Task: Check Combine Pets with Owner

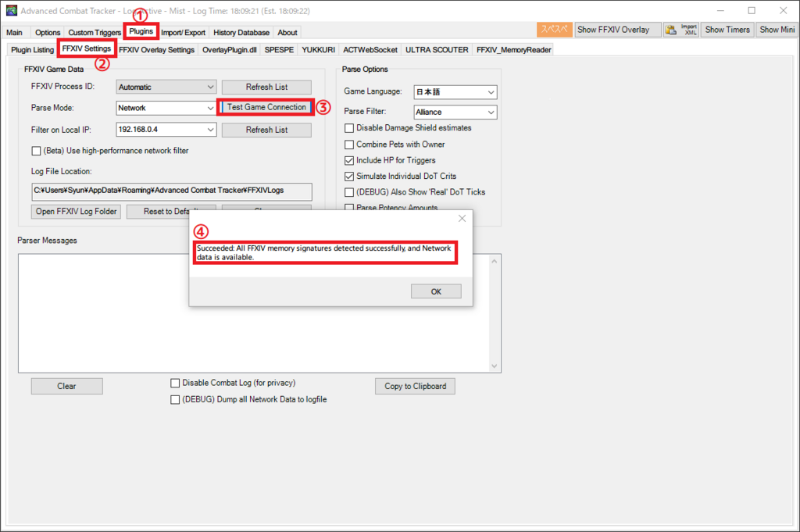Action: pos(349,145)
